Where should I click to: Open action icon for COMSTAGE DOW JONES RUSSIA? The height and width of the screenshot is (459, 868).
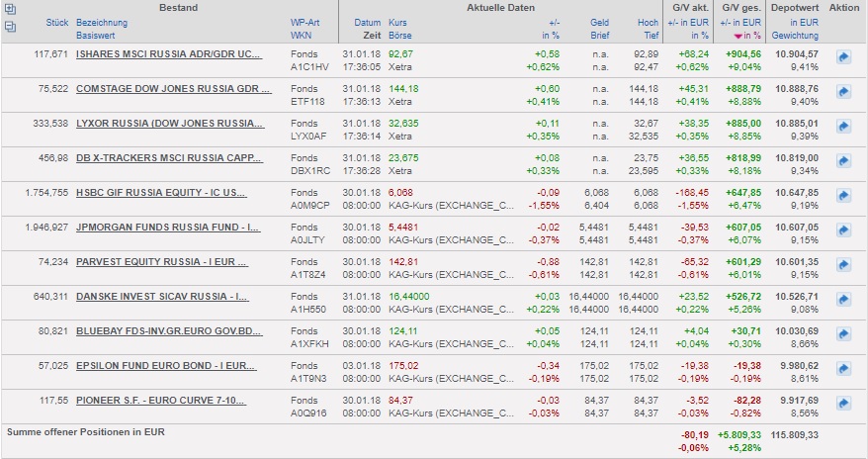pyautogui.click(x=843, y=93)
